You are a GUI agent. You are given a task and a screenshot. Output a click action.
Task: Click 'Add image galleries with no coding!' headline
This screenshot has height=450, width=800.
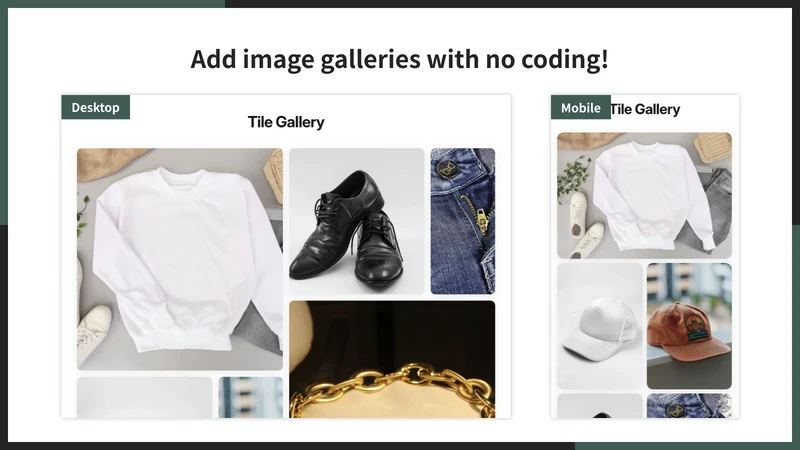coord(399,59)
